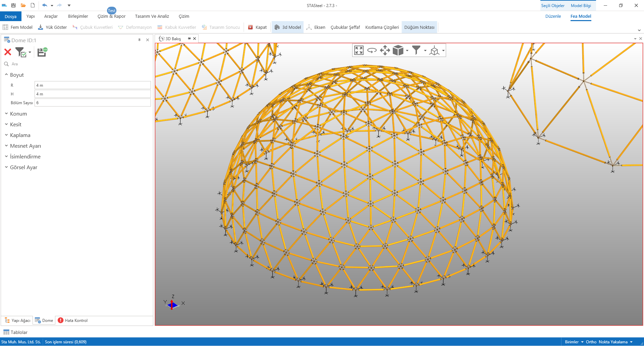644x346 pixels.
Task: Open the Tablolar panel at the bottom
Action: [x=15, y=332]
